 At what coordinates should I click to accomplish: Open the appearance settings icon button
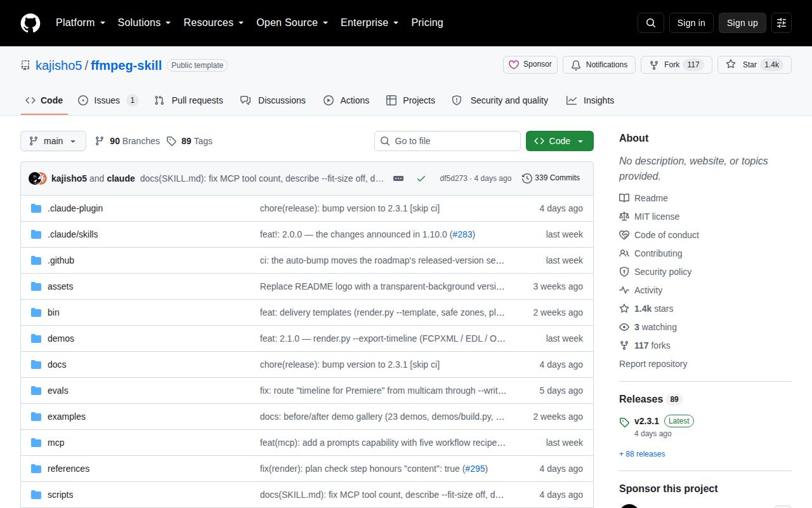pyautogui.click(x=782, y=23)
